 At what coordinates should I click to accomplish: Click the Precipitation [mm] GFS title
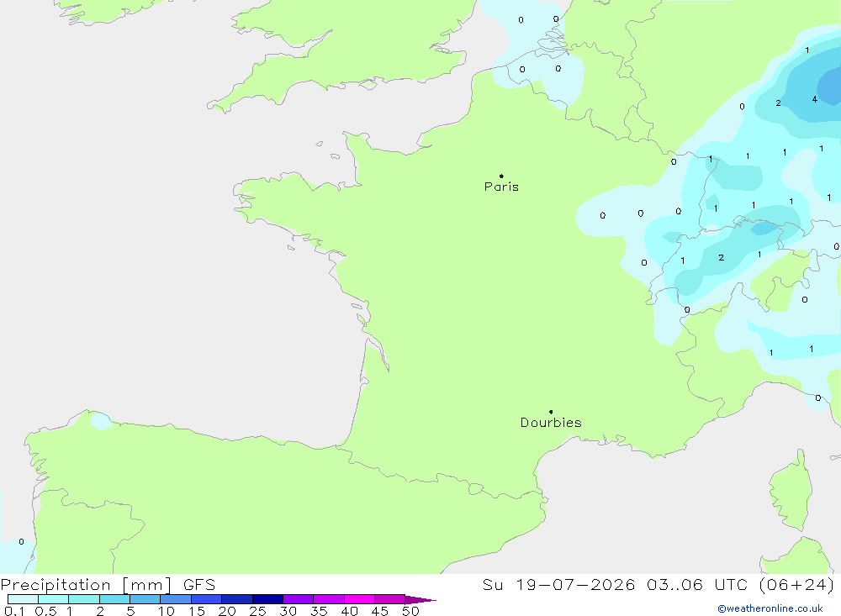coord(108,585)
